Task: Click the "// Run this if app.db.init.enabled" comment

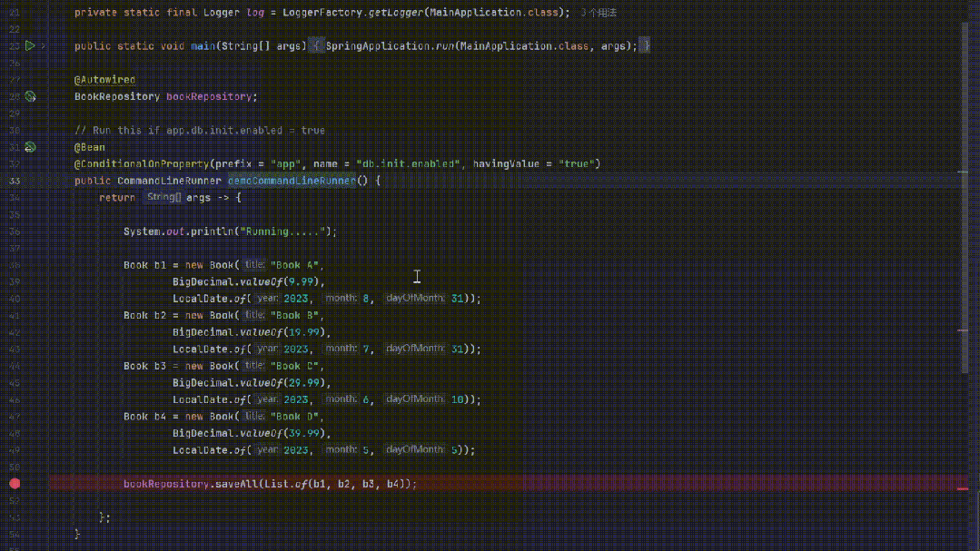Action: pos(200,131)
